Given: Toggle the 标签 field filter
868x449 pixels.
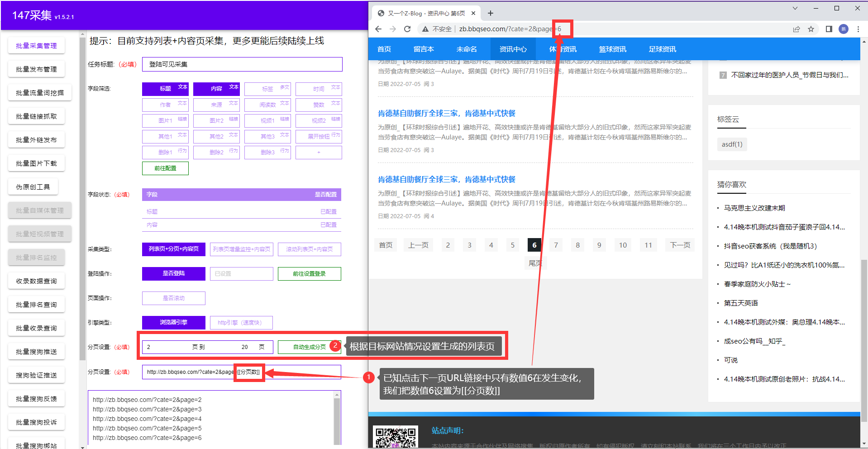Looking at the screenshot, I should tap(267, 89).
